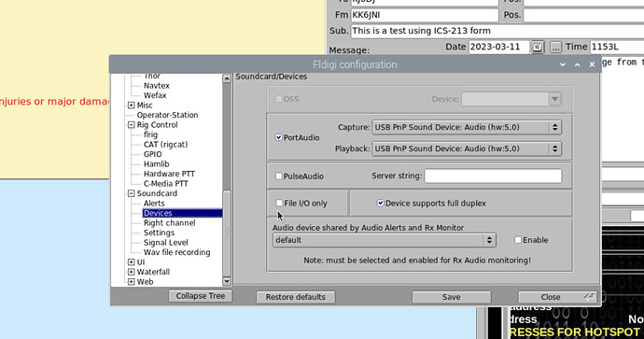Select flrig under Rig Control
This screenshot has width=644, height=339.
click(150, 134)
